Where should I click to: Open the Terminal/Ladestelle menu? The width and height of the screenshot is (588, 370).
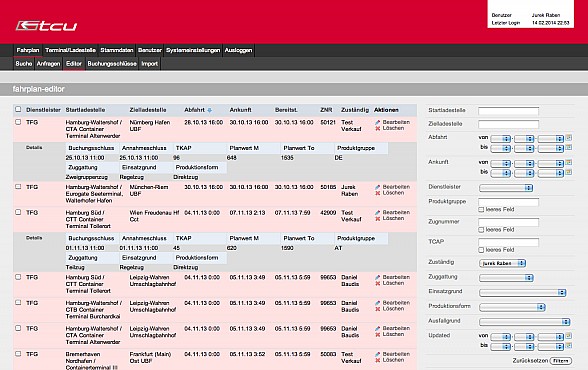click(70, 50)
